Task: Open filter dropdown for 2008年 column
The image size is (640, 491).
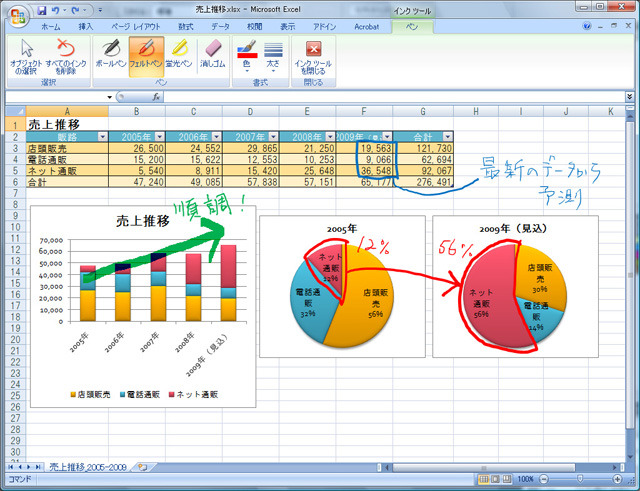Action: click(330, 137)
